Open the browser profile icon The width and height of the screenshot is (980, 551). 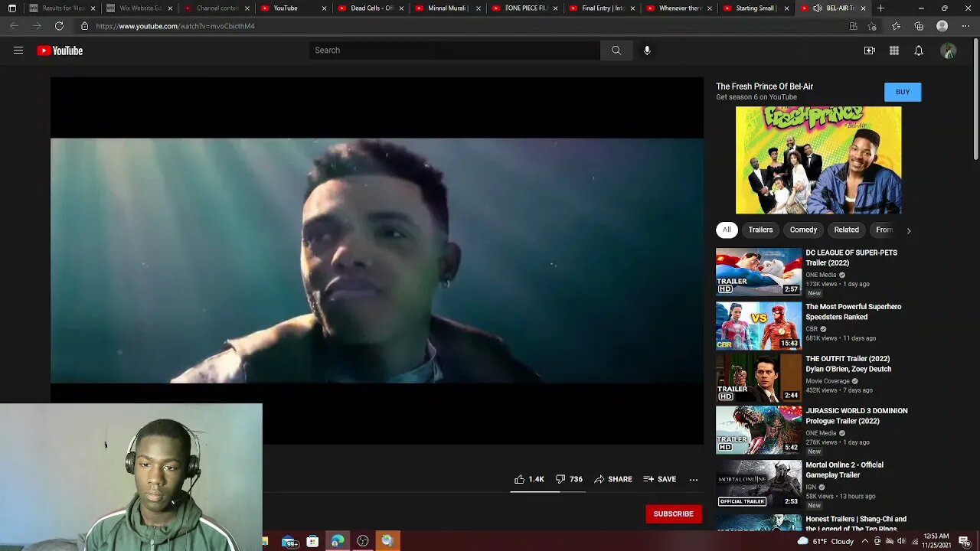click(x=942, y=26)
